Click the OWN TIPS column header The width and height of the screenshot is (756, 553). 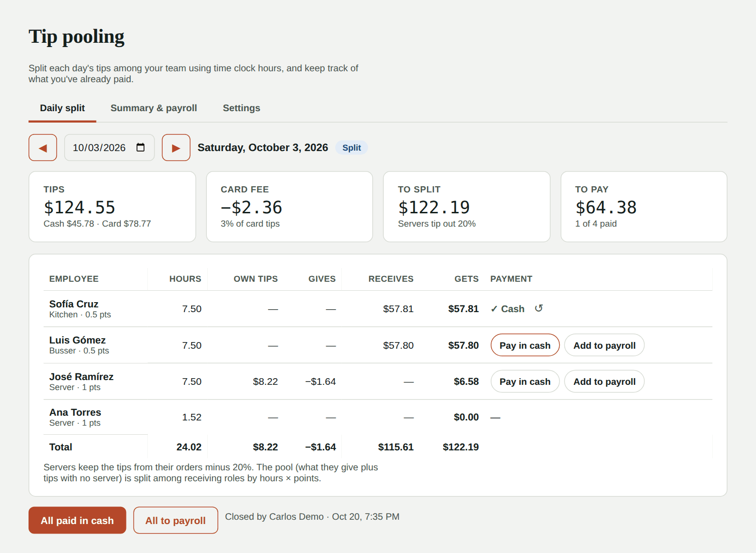(x=255, y=279)
